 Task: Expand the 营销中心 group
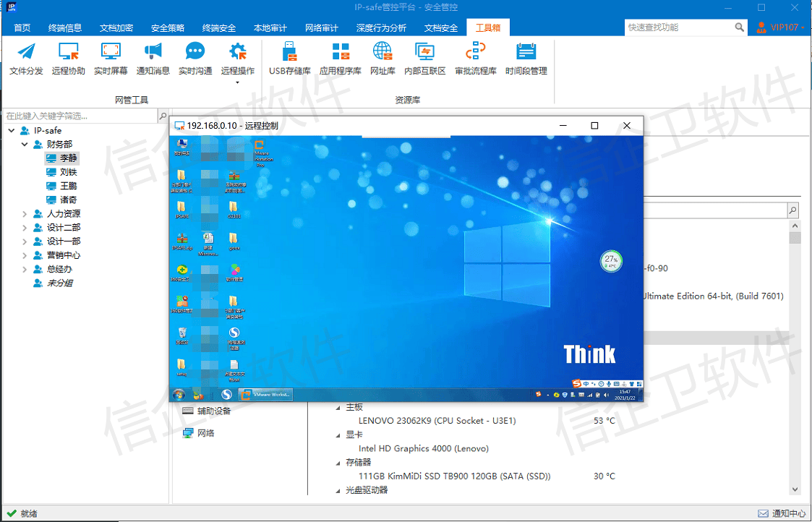25,255
